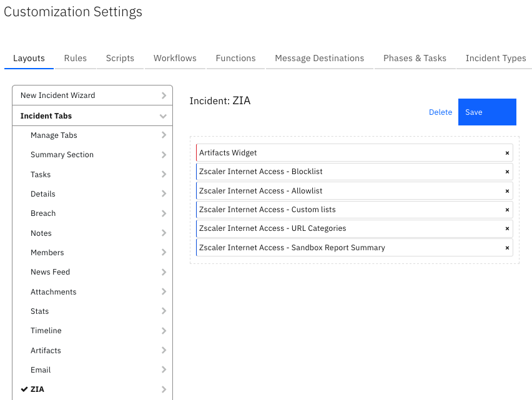This screenshot has height=400, width=532.
Task: Switch to the Workflows tab
Action: pos(175,58)
